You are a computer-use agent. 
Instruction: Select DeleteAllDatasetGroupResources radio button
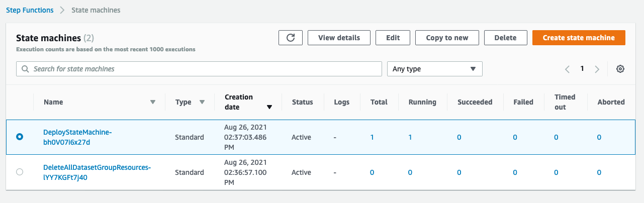tap(20, 172)
